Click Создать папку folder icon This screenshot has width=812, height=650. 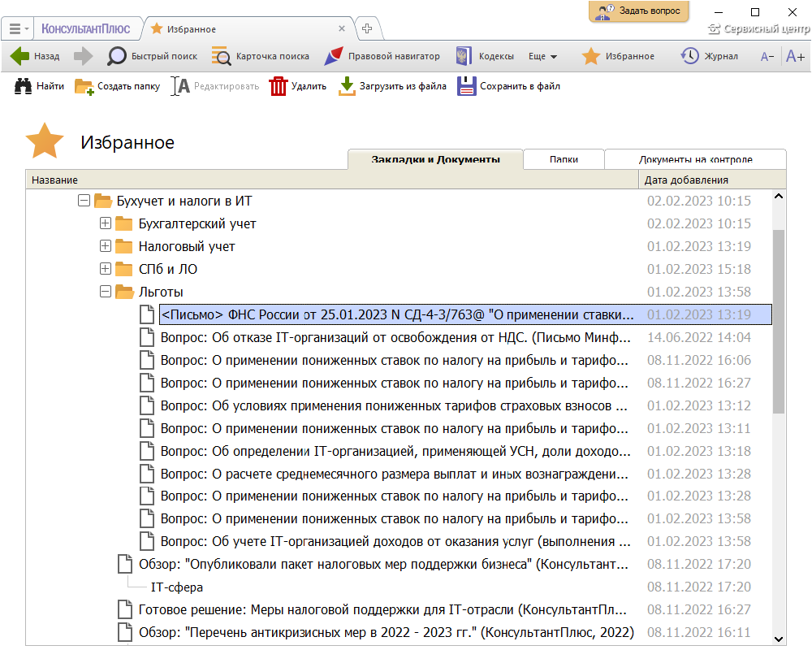click(x=84, y=87)
